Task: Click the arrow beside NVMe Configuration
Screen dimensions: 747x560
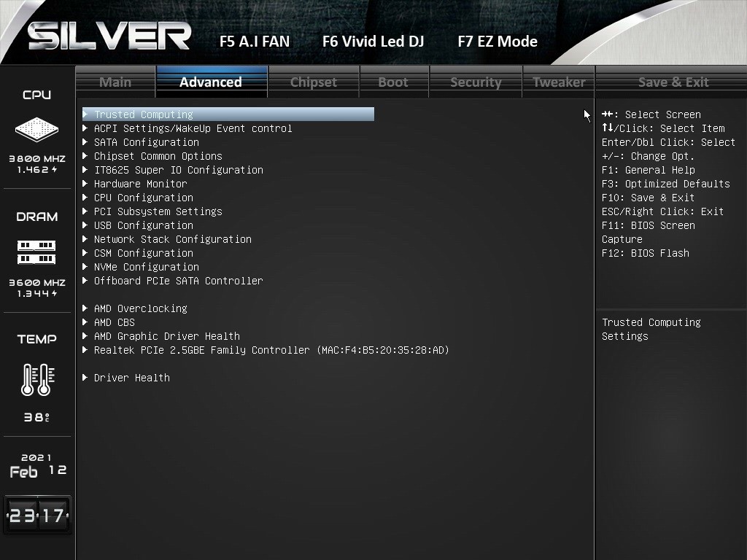Action: click(85, 266)
